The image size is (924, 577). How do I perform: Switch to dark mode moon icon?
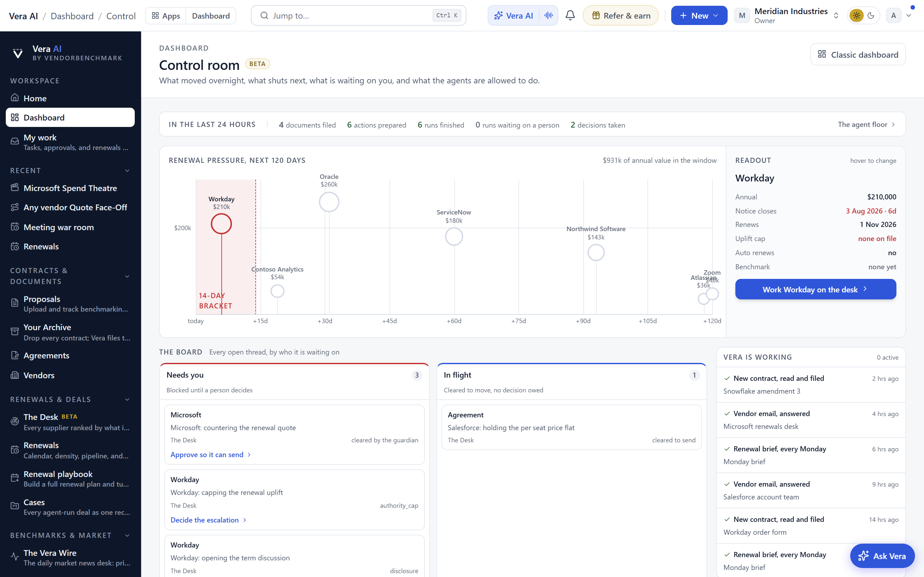(871, 16)
